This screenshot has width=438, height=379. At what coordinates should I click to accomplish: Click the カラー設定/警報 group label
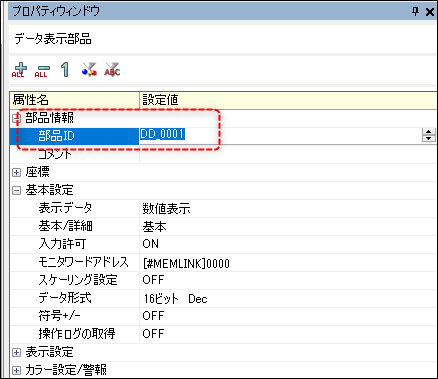click(66, 370)
